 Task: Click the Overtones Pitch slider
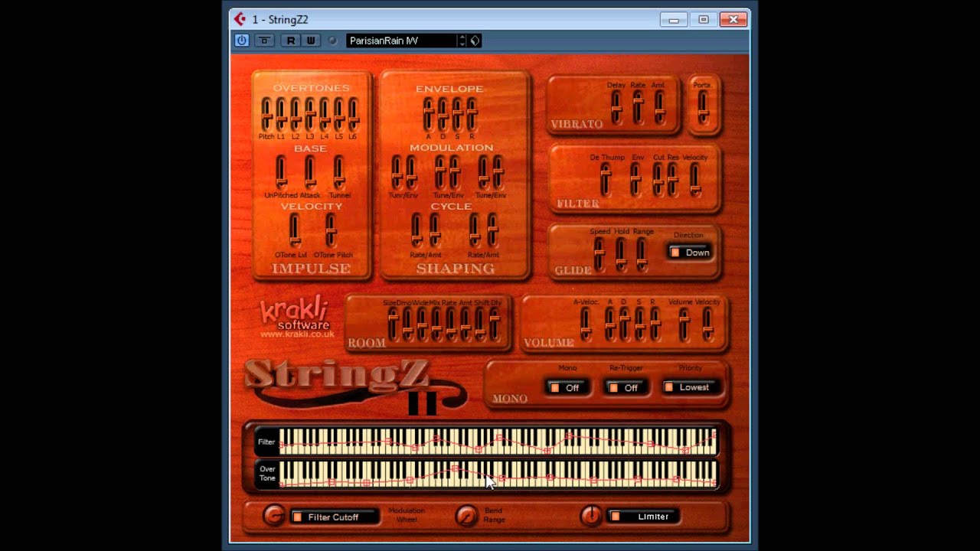click(x=266, y=114)
